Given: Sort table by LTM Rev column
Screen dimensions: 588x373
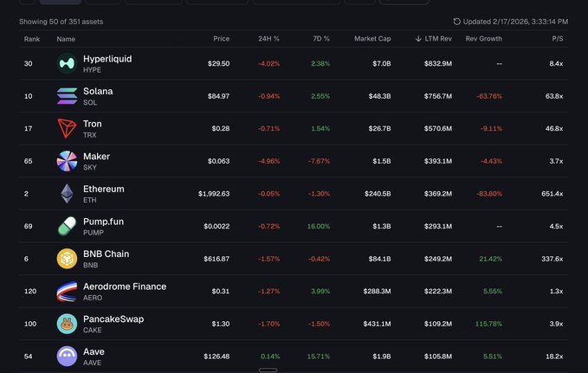Looking at the screenshot, I should click(x=435, y=39).
